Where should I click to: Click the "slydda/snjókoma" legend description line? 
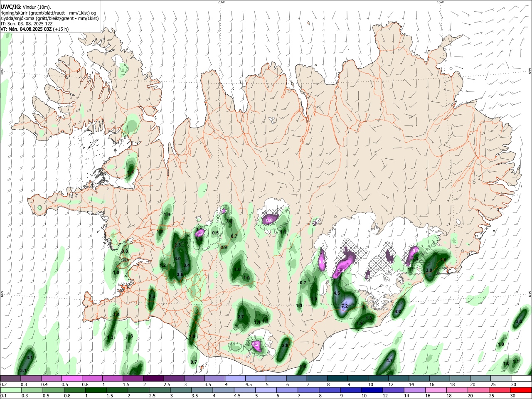[49, 18]
